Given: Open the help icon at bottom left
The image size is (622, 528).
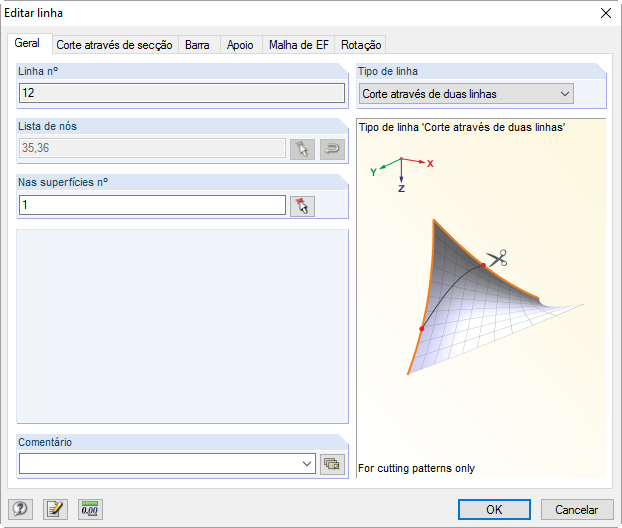Looking at the screenshot, I should coord(19,509).
